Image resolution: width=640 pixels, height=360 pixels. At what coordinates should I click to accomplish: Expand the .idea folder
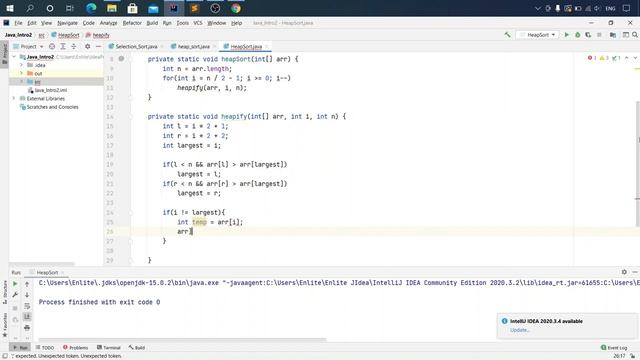pos(21,65)
